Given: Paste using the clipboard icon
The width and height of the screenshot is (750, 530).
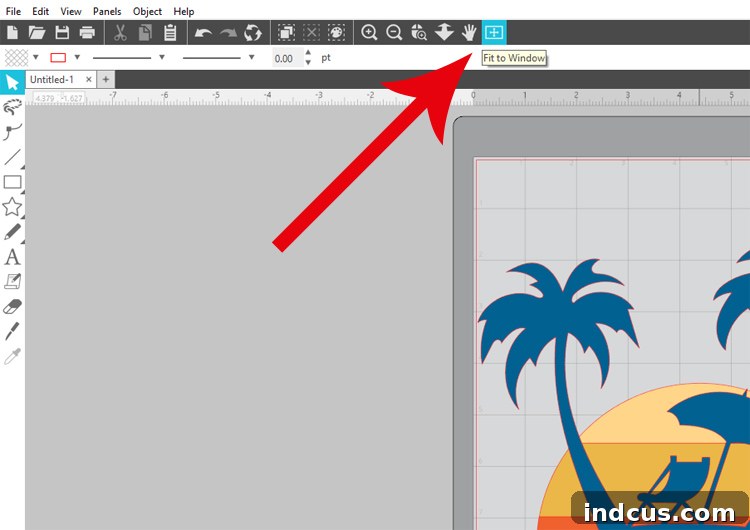Looking at the screenshot, I should click(x=170, y=33).
